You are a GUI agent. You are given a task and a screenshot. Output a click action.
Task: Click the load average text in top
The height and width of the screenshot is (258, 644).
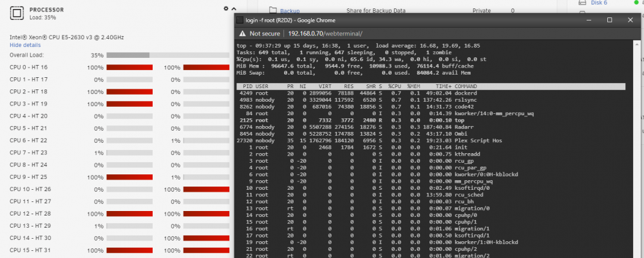(x=428, y=46)
